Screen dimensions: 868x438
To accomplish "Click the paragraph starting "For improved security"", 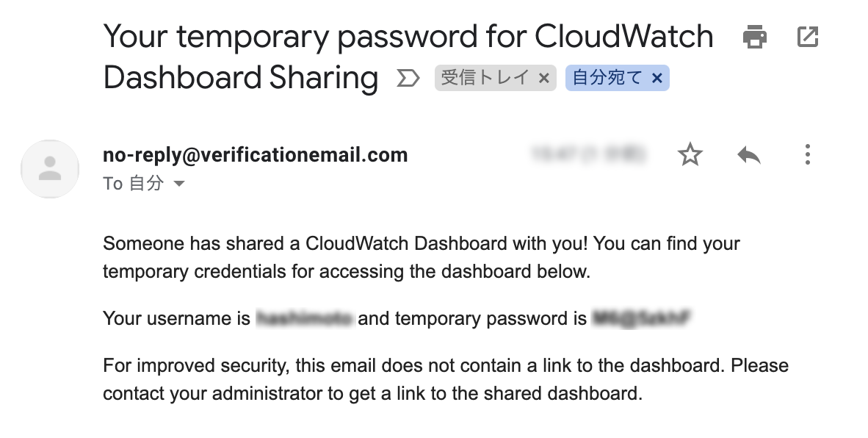I will (445, 379).
